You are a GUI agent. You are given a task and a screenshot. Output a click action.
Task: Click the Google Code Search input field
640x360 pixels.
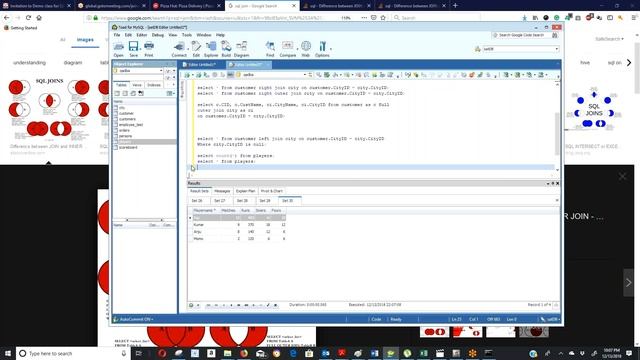point(521,35)
